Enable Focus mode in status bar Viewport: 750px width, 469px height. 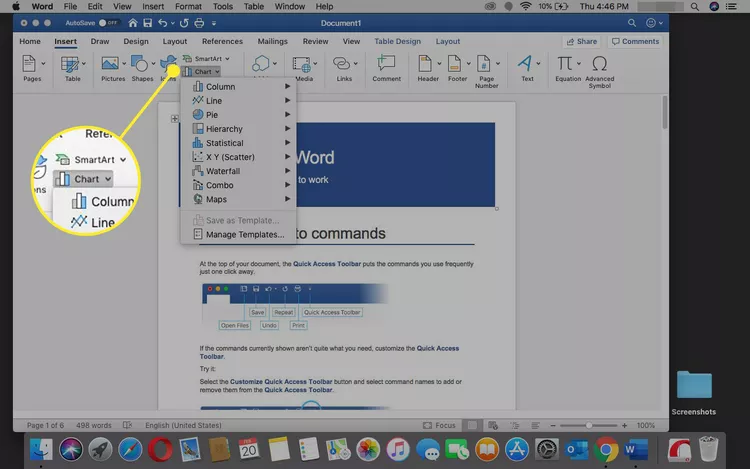[439, 425]
